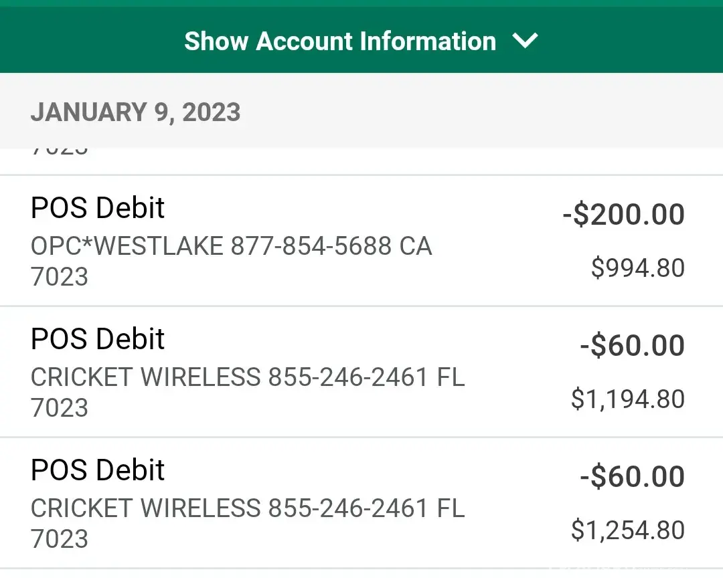723x588 pixels.
Task: Open the bottom-most POS Debit title
Action: click(98, 470)
